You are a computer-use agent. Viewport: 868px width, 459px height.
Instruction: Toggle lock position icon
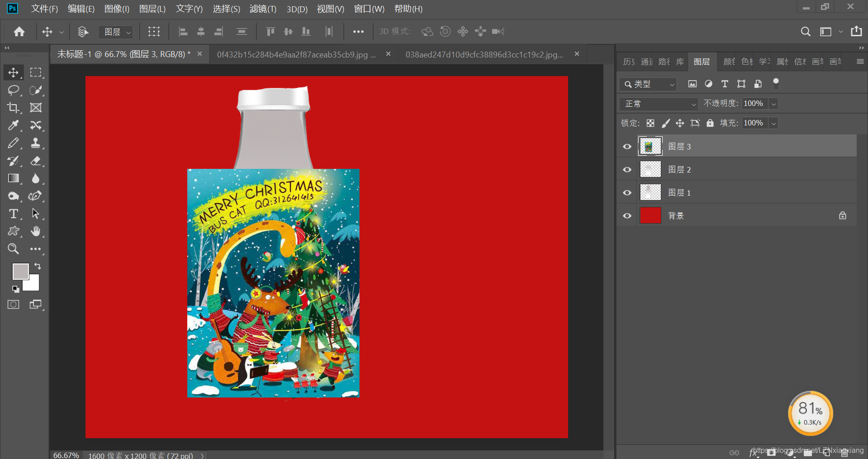pos(680,123)
